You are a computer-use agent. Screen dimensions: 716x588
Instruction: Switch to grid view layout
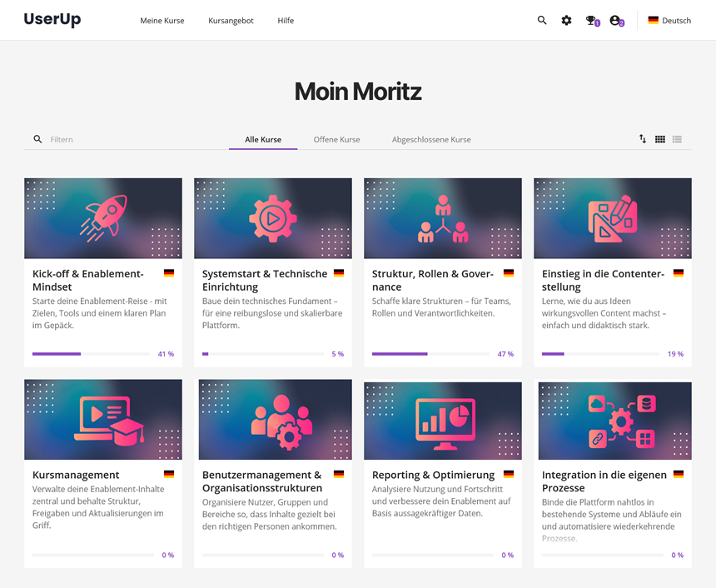[660, 139]
